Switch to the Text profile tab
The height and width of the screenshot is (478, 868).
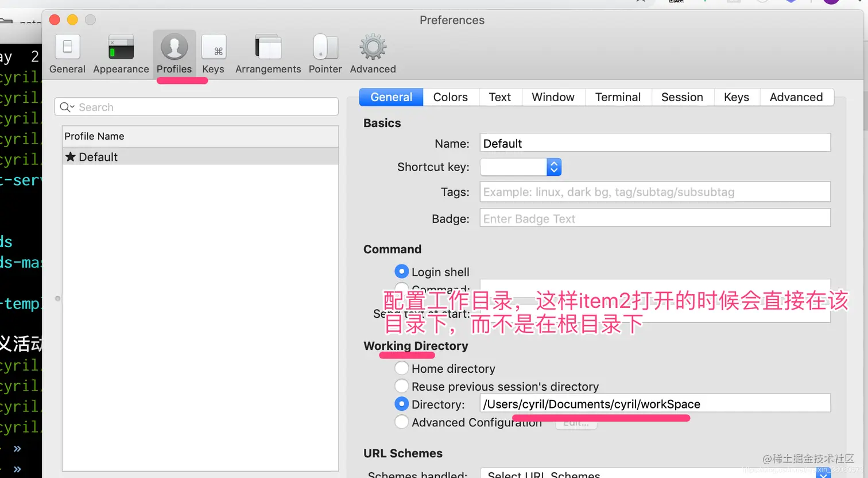(500, 97)
